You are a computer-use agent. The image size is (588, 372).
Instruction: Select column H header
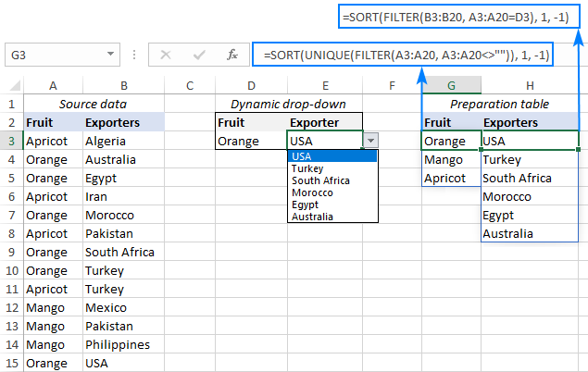click(x=530, y=86)
